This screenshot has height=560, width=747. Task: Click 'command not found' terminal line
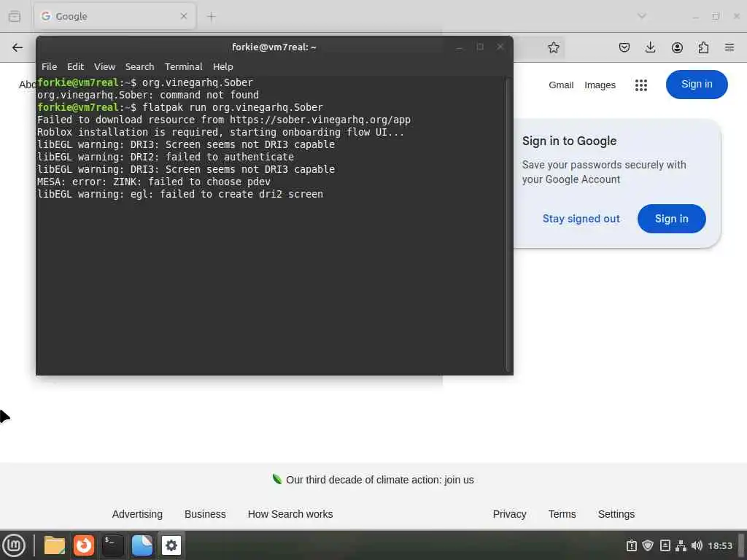(x=147, y=96)
